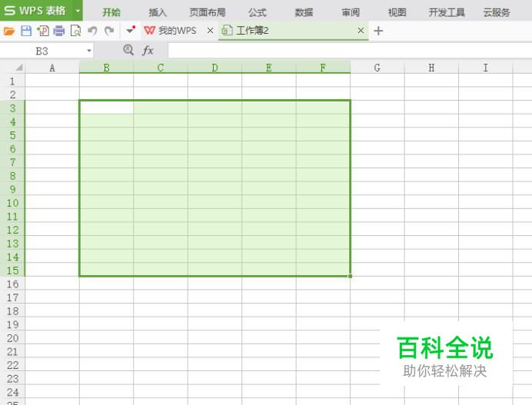
Task: Undo the last action
Action: click(x=92, y=31)
